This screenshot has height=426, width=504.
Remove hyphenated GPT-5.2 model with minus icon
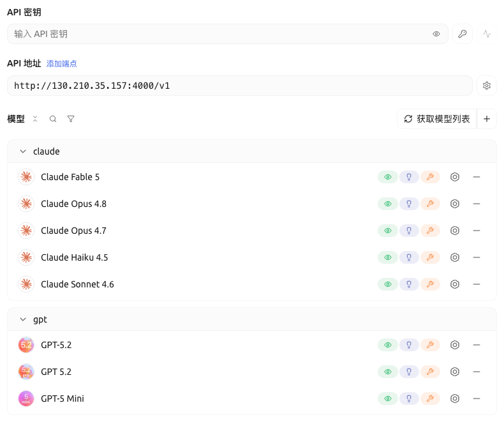[477, 345]
